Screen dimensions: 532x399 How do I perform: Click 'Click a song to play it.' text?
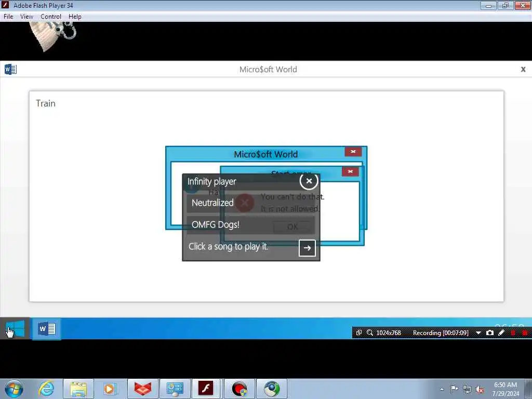click(x=229, y=247)
